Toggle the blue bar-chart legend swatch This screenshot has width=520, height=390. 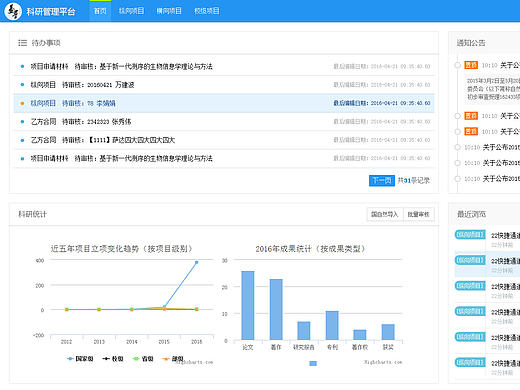click(313, 363)
